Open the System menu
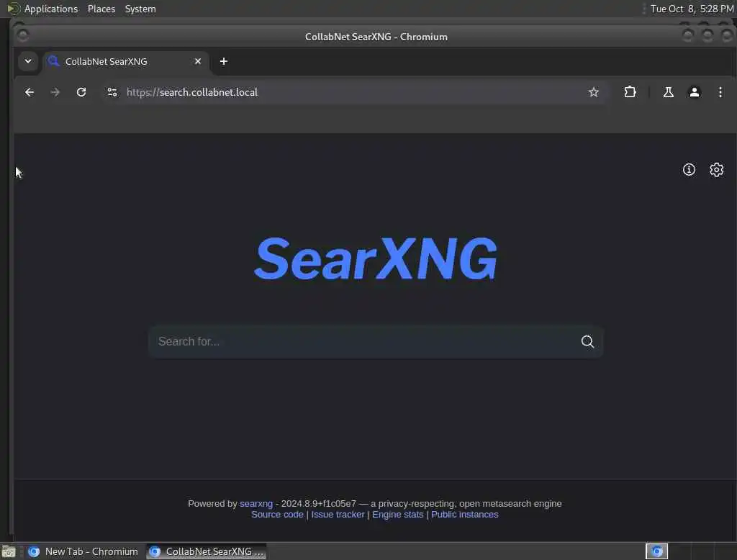Viewport: 737px width, 560px height. [140, 9]
